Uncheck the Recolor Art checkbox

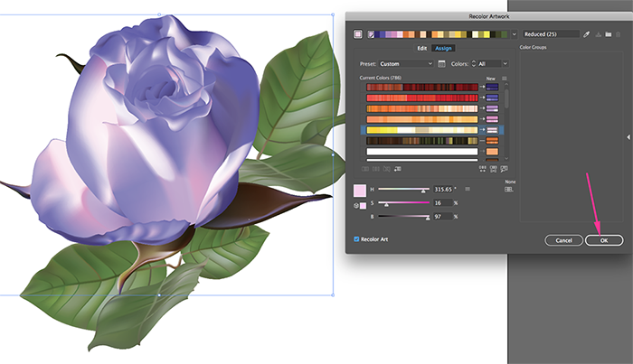[357, 239]
